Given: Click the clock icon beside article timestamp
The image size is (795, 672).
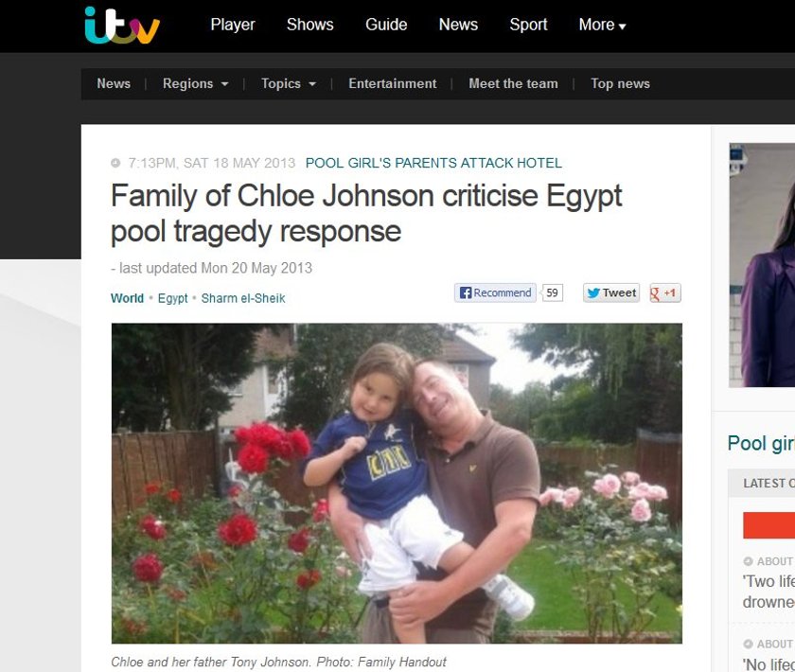Looking at the screenshot, I should 115,163.
